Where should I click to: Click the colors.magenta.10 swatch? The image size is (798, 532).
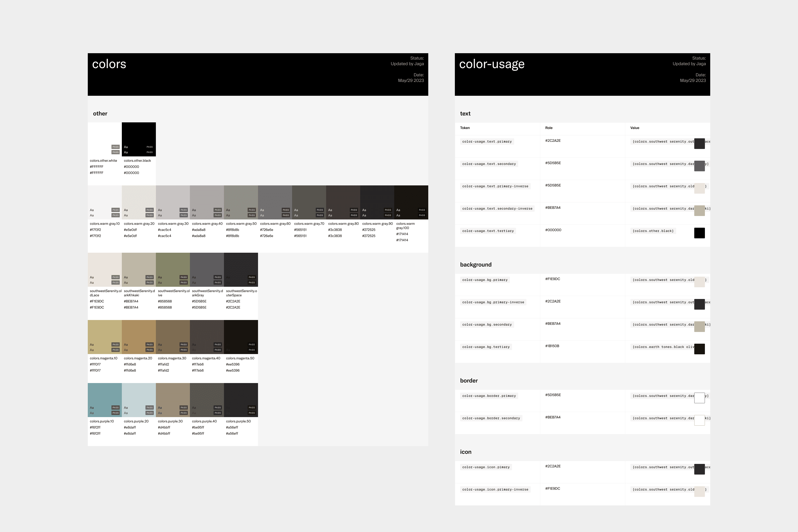click(x=105, y=334)
